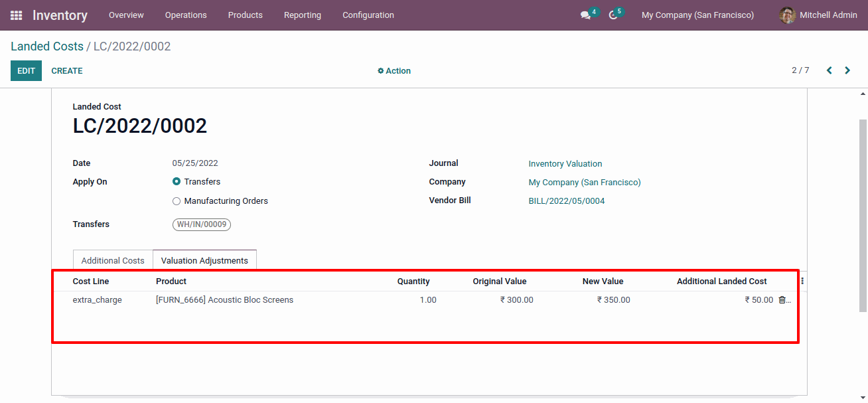Image resolution: width=868 pixels, height=403 pixels.
Task: Delete the extra_charge line trash icon
Action: [782, 300]
